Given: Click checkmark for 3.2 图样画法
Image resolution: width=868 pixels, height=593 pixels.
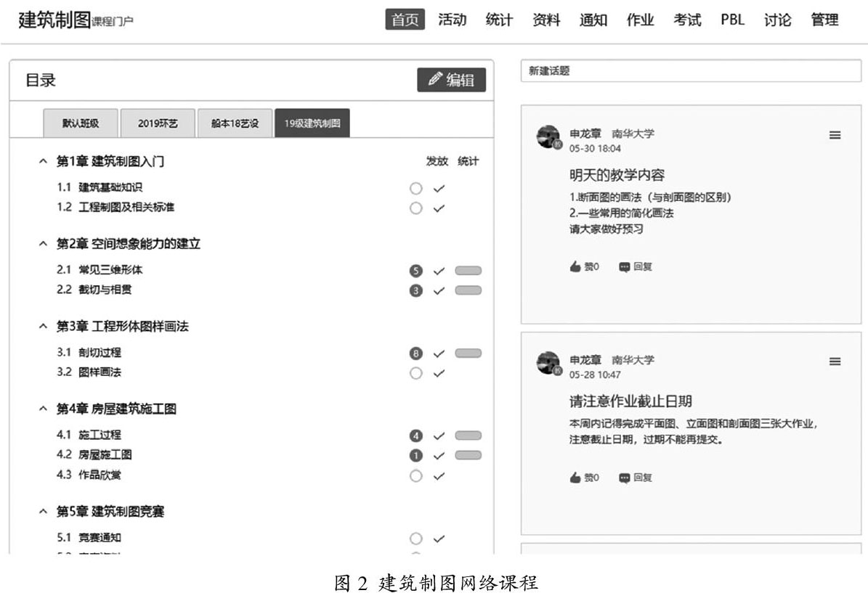Looking at the screenshot, I should tap(439, 373).
